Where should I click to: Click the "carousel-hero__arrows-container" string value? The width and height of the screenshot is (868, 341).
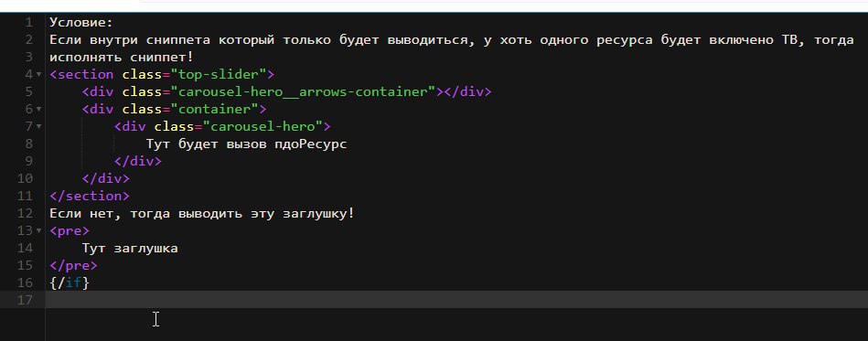coord(304,92)
